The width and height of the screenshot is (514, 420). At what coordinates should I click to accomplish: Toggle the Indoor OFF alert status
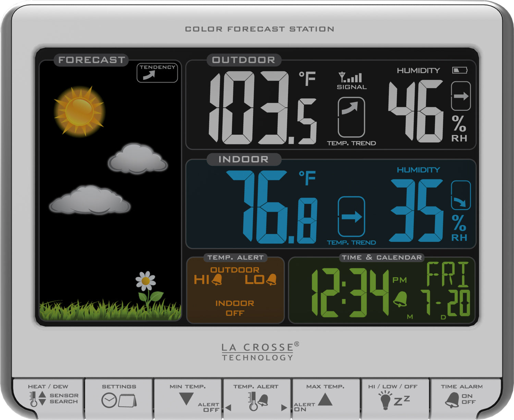tap(235, 308)
